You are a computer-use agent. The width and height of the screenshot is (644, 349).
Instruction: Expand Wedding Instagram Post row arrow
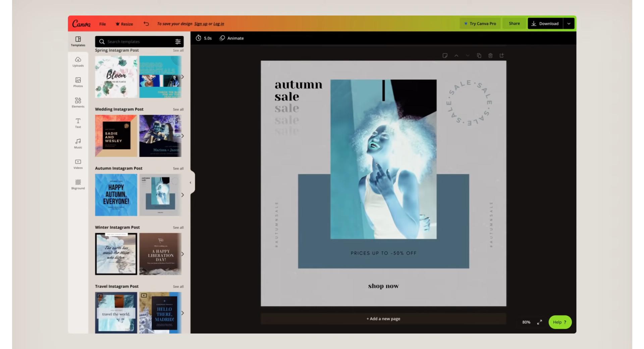[182, 136]
